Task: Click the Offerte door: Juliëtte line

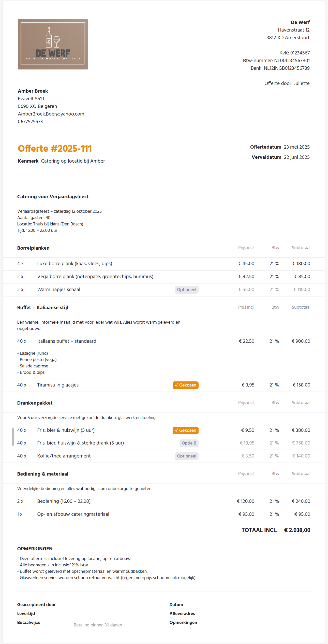Action: point(287,83)
